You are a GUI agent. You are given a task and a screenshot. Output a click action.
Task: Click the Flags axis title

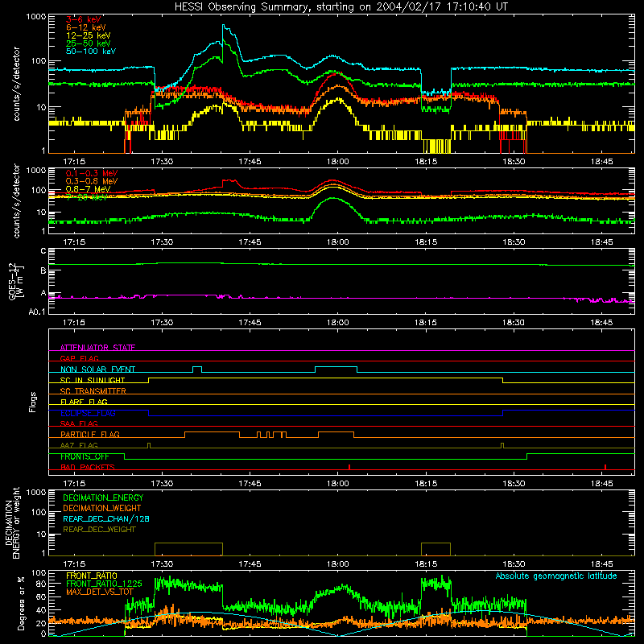pos(33,402)
